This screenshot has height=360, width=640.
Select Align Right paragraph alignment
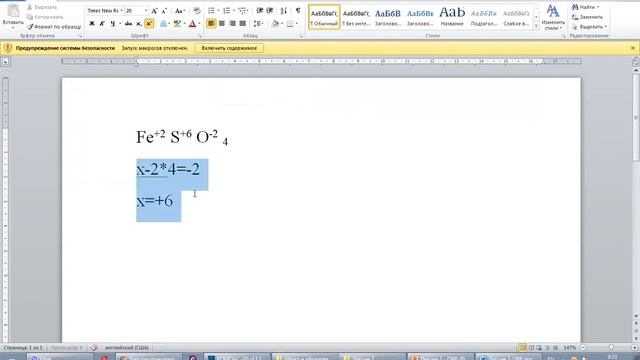(232, 24)
